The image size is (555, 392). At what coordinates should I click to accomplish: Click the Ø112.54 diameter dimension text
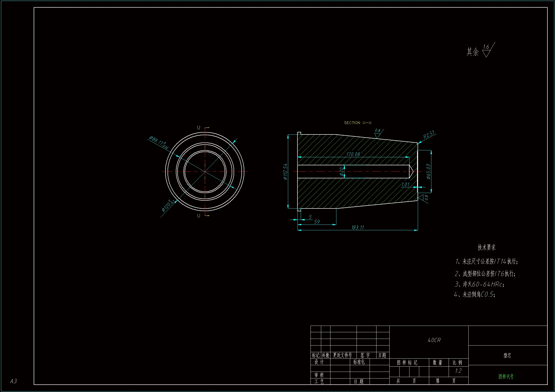coord(286,171)
